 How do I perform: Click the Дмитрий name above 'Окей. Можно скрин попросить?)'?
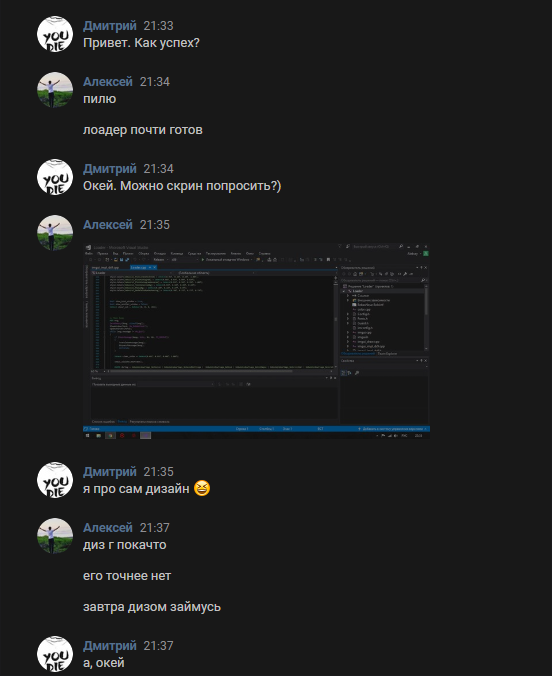tap(110, 169)
